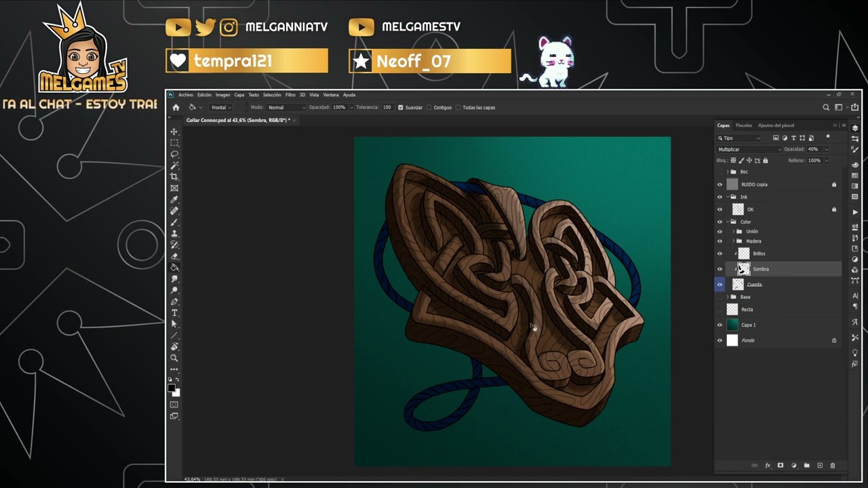Click the Sombra layer thumbnail

pos(744,269)
